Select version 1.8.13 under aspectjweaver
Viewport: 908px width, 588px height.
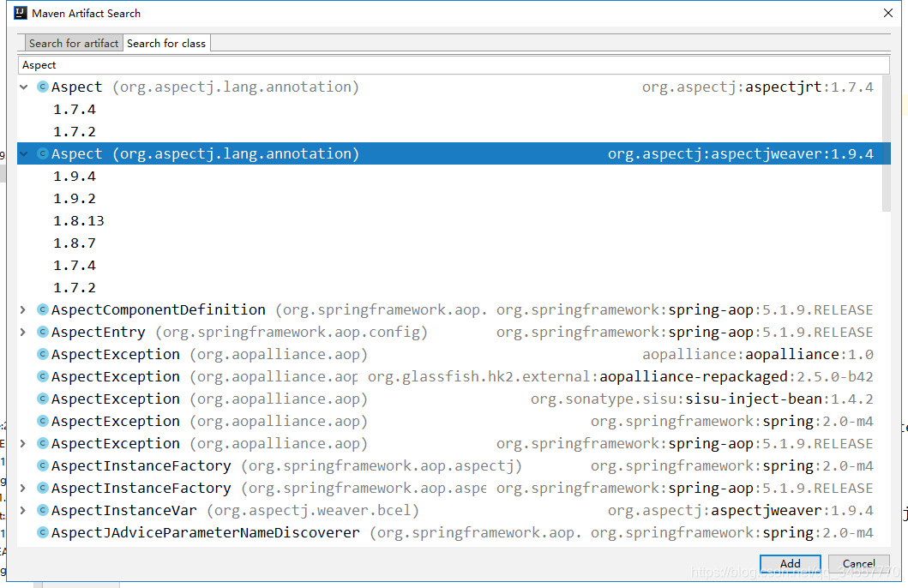coord(79,221)
